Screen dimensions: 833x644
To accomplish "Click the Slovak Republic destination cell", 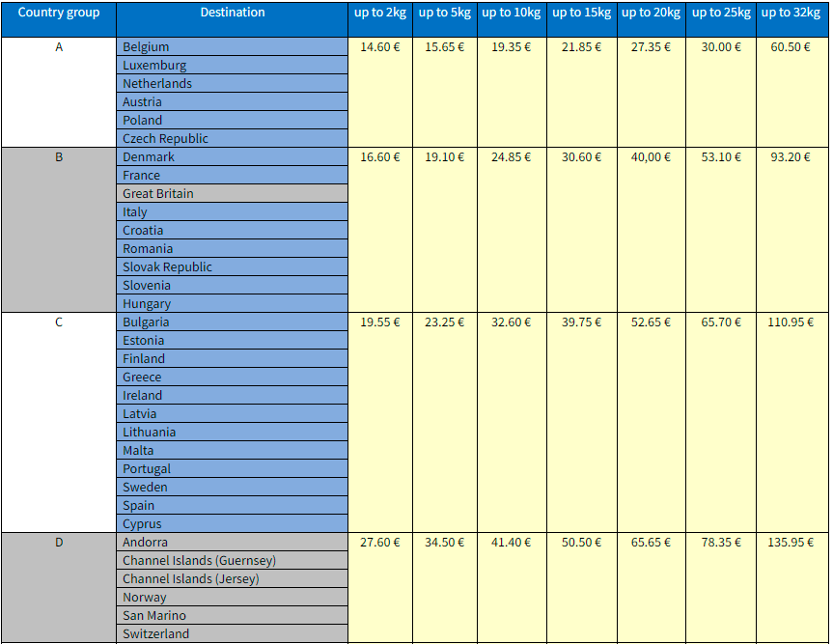I will (232, 267).
